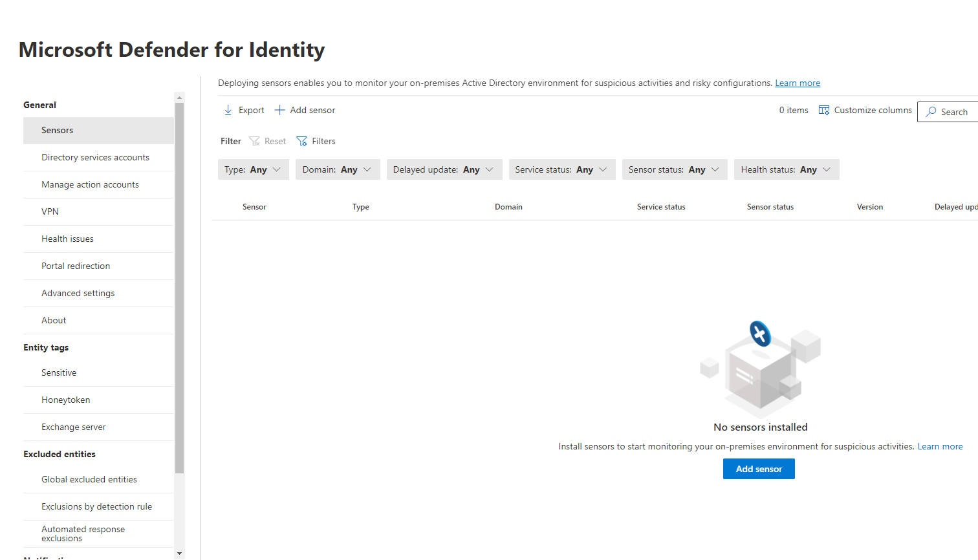Click the magnifier search icon
Screen dimensions: 978x560
tap(931, 112)
